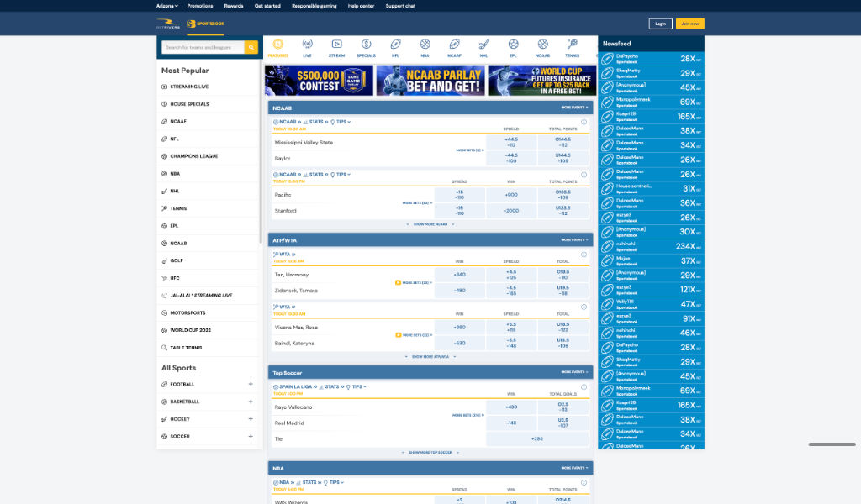Open More Bets link for Pacific vs Stanford
The image size is (861, 504).
(x=417, y=203)
